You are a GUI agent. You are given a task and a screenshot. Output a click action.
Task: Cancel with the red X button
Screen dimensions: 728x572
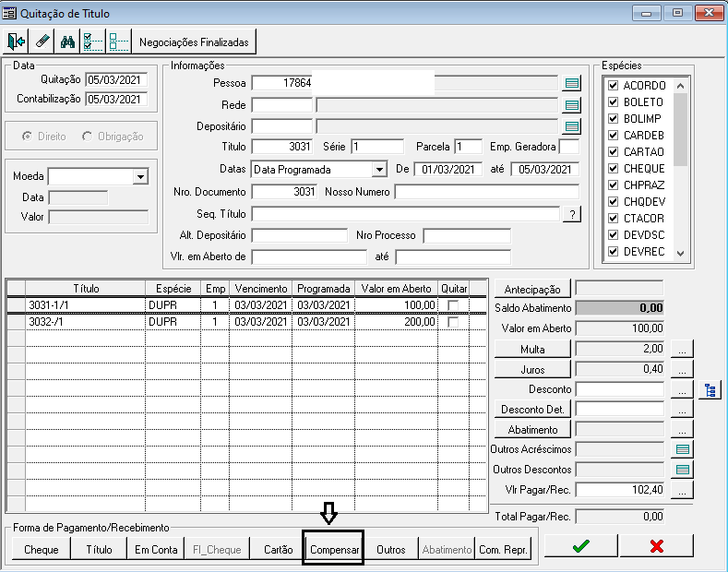tap(657, 545)
